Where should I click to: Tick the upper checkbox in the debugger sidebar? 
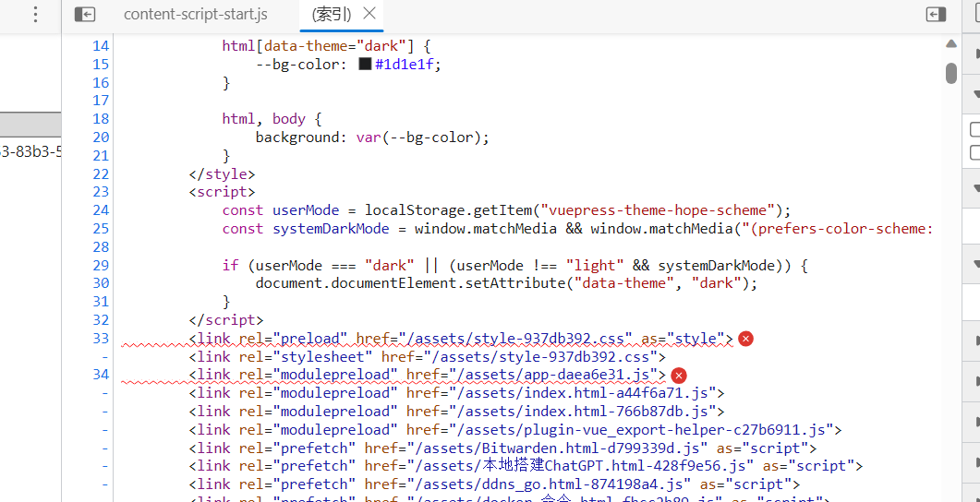point(975,130)
